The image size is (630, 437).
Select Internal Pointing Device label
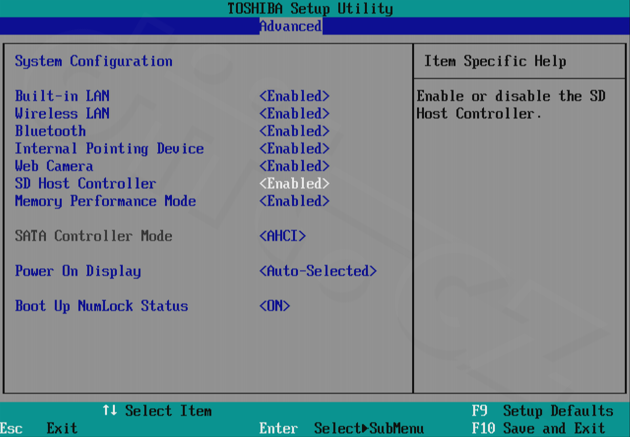tap(109, 149)
